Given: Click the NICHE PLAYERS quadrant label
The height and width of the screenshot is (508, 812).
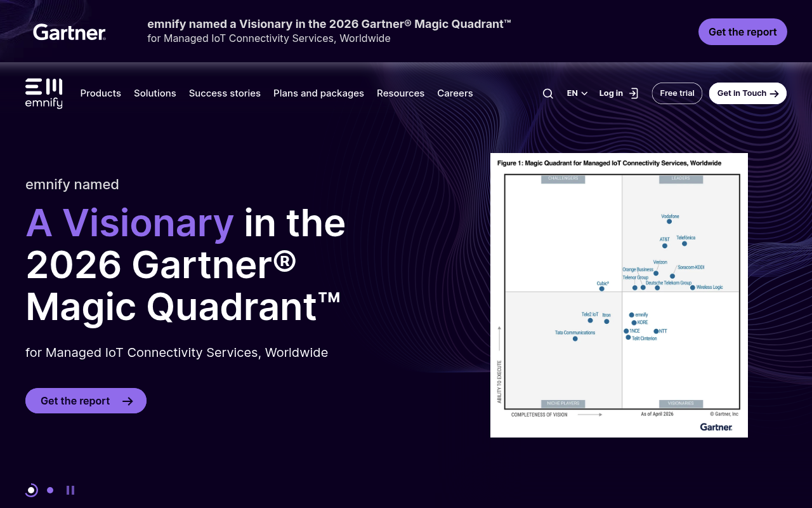Looking at the screenshot, I should (x=563, y=403).
